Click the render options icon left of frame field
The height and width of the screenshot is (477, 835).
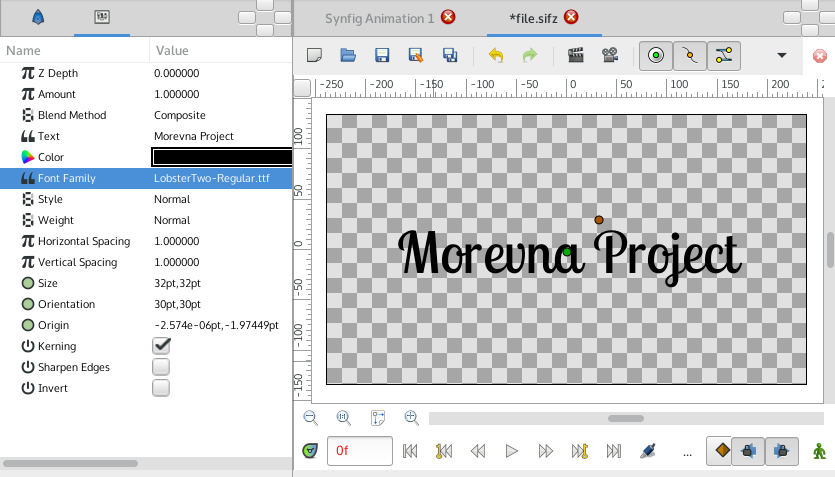click(310, 451)
